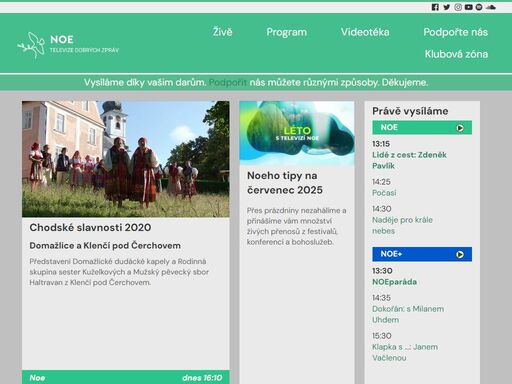
Task: Play the NOE+ channel live stream
Action: (460, 254)
